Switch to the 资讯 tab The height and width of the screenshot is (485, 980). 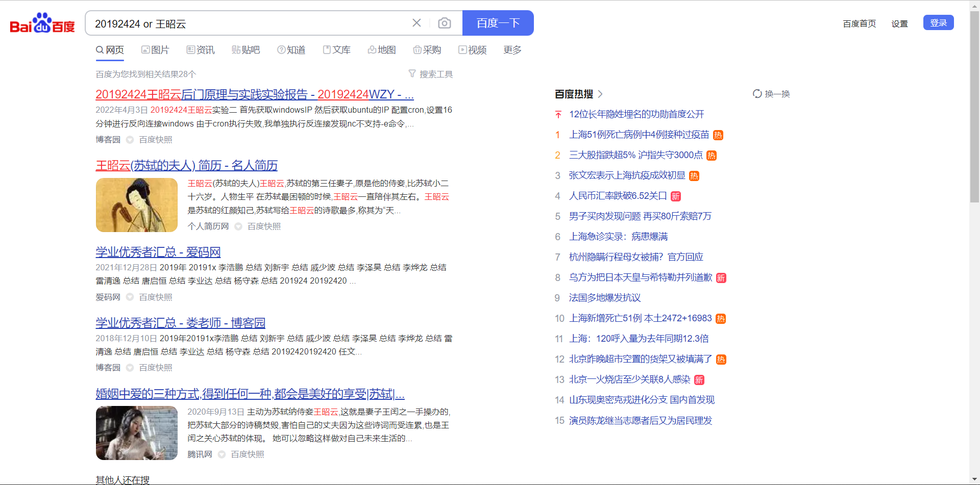201,50
